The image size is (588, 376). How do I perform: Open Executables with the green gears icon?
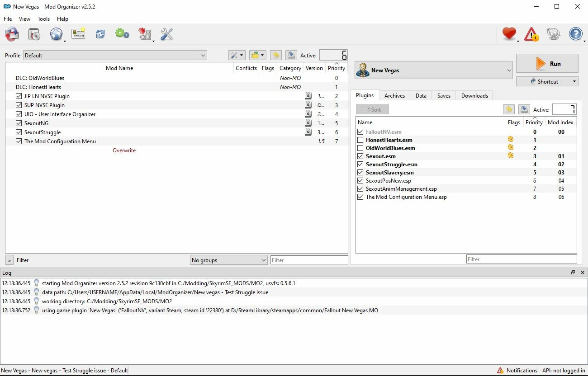click(122, 34)
